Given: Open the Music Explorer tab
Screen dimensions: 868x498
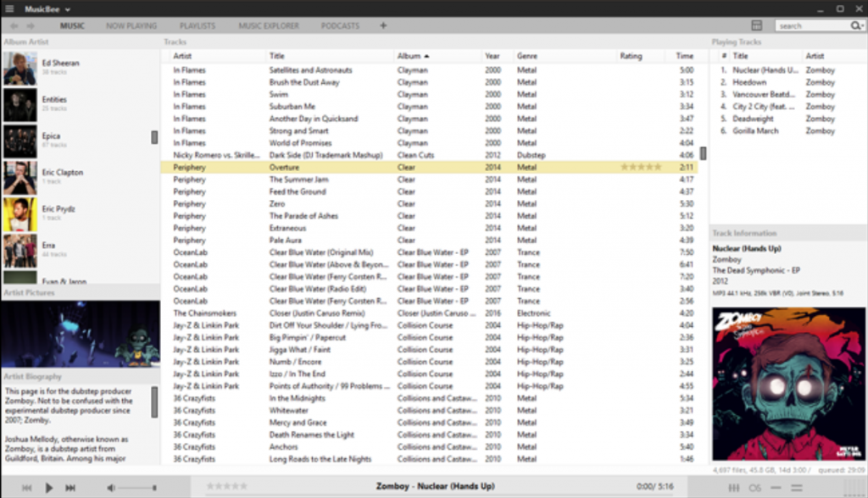Looking at the screenshot, I should 269,25.
